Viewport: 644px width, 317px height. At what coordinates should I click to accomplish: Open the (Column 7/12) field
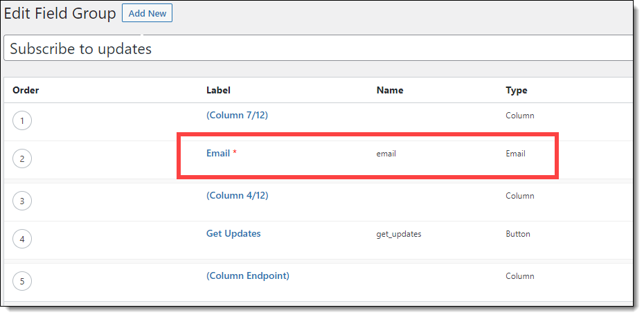(237, 116)
